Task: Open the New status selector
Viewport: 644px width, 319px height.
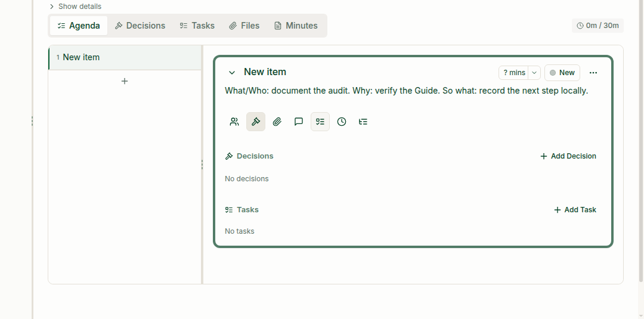Action: [562, 73]
